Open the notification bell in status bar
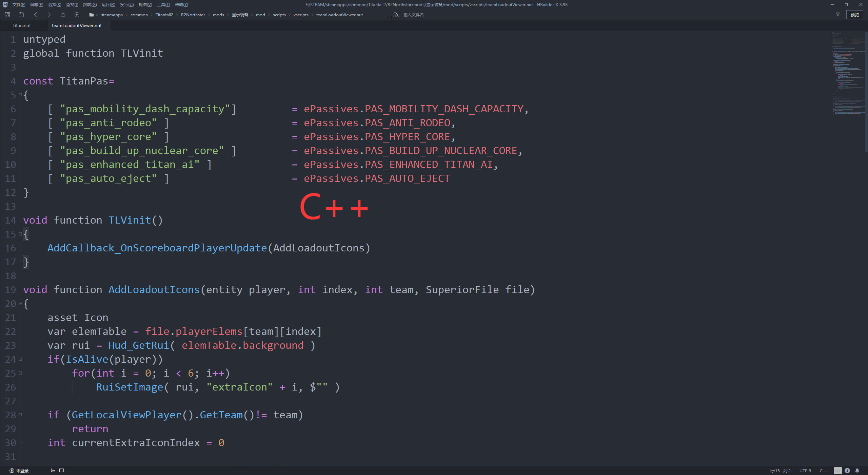 857,471
